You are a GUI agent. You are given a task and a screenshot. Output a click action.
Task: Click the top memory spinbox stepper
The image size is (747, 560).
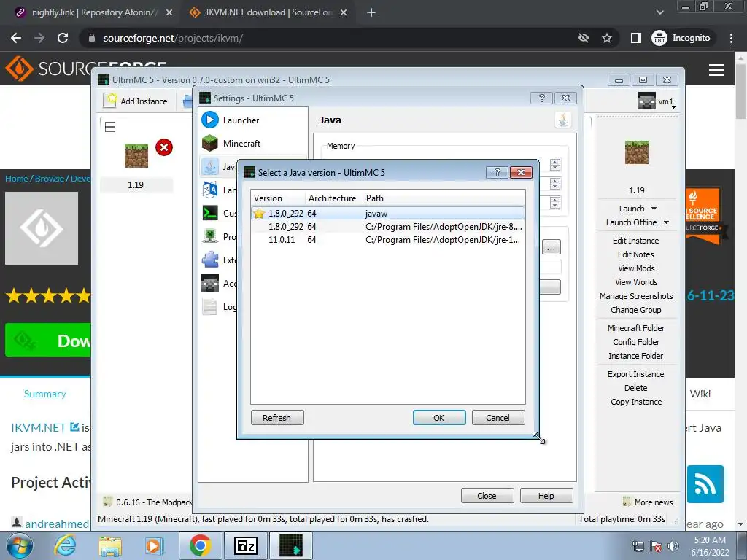(x=554, y=164)
